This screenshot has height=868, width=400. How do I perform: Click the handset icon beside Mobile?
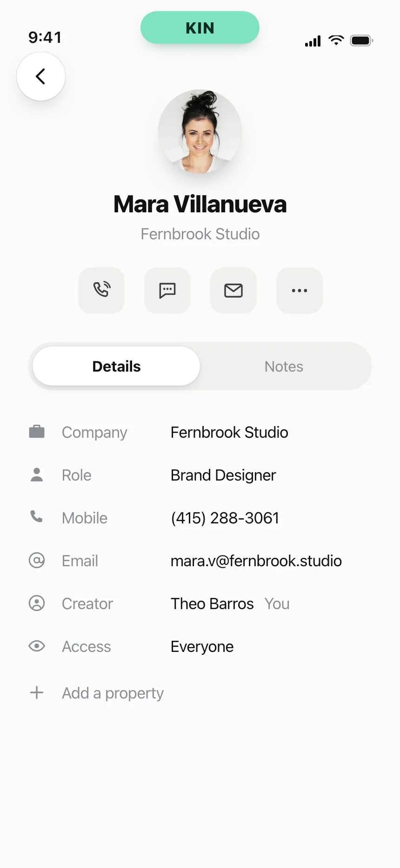tap(37, 516)
